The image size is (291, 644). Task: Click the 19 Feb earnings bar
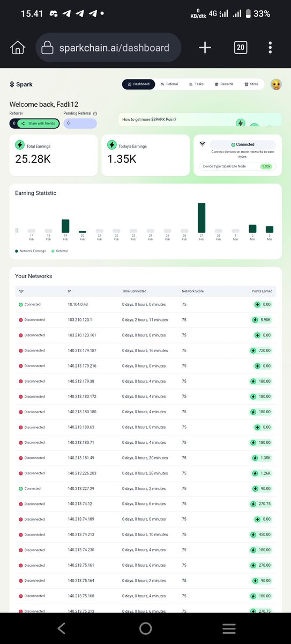[65, 226]
